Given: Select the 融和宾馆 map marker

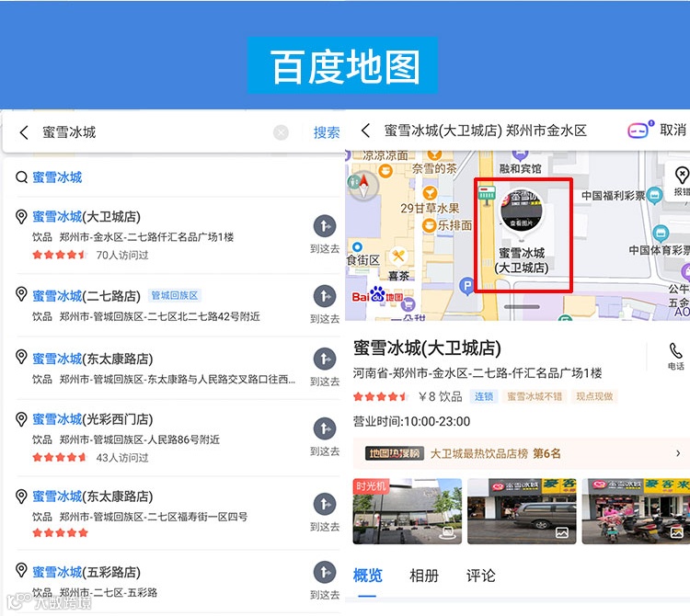Looking at the screenshot, I should pyautogui.click(x=520, y=162).
